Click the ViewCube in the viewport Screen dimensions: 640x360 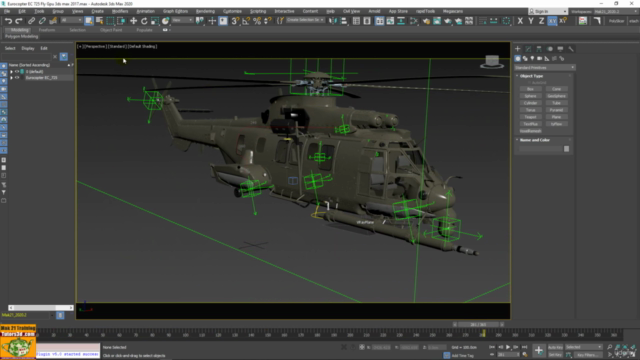click(492, 62)
